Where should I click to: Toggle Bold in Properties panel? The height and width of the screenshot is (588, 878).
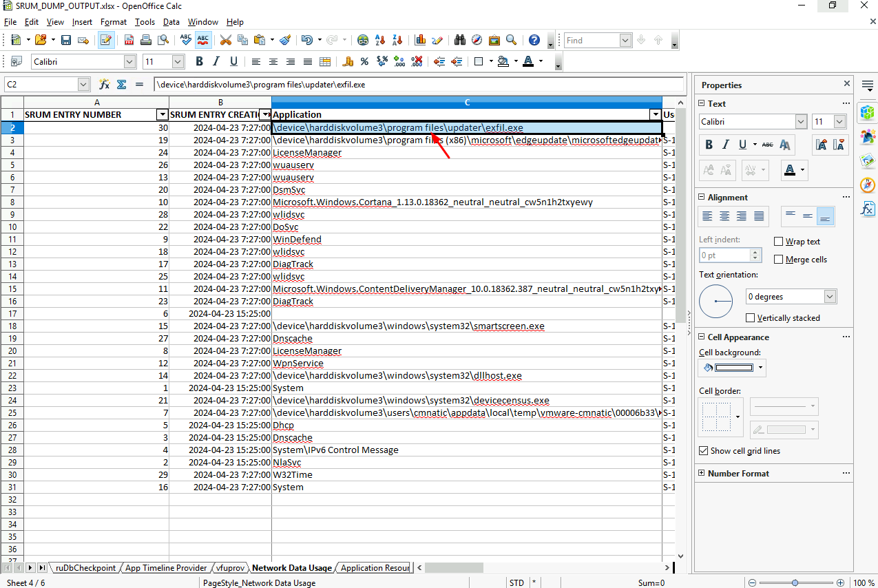[708, 145]
